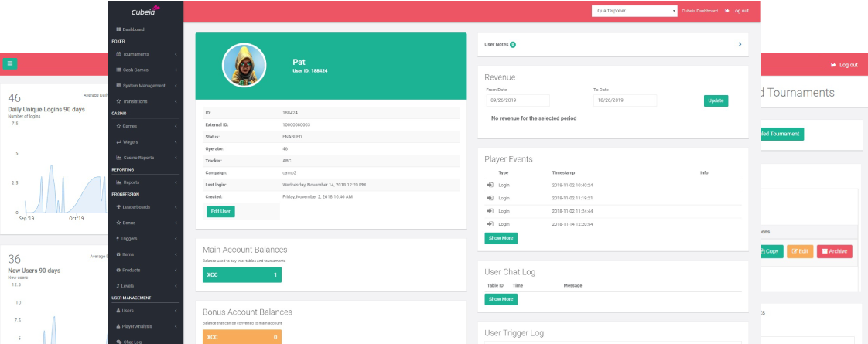
Task: Click the Items icon in the sidebar
Action: tap(118, 254)
